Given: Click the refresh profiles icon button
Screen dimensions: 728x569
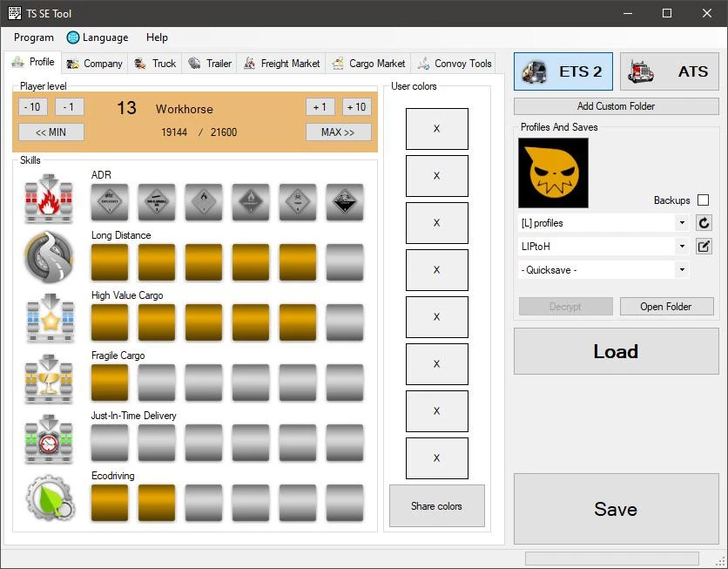Looking at the screenshot, I should click(x=704, y=223).
